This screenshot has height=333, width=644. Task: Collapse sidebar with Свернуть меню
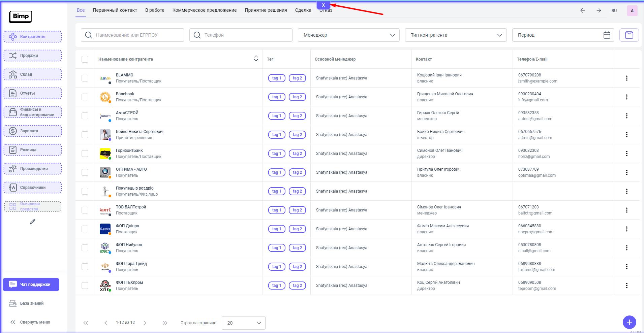(x=30, y=322)
